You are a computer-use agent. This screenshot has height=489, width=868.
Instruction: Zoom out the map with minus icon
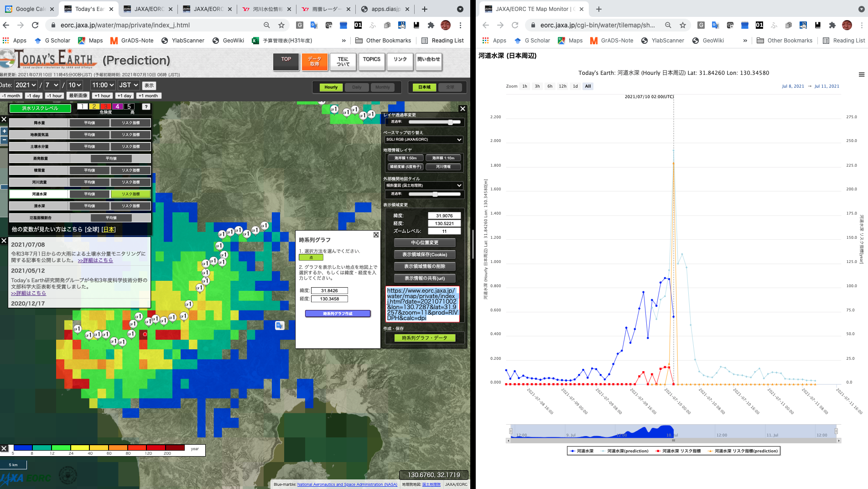coord(4,140)
